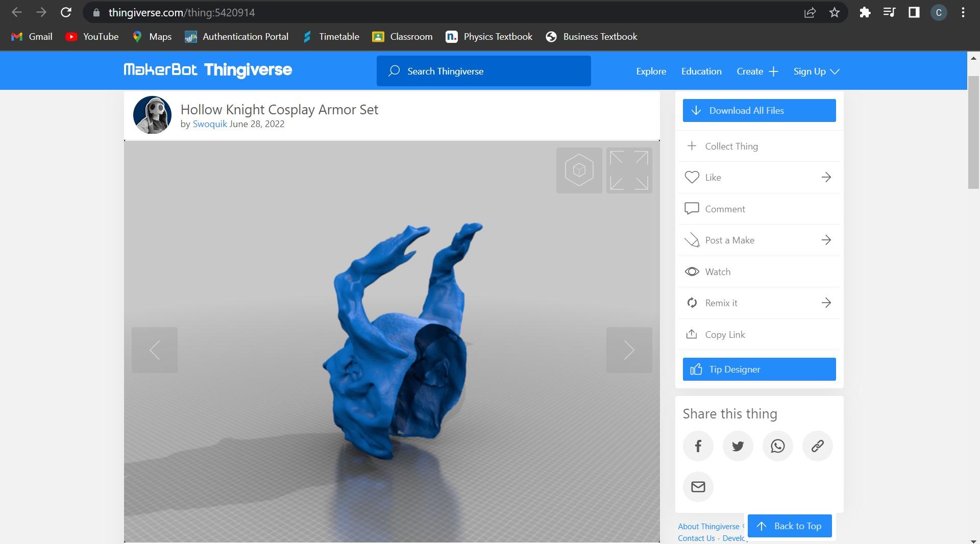Viewport: 980px width, 544px height.
Task: Copy share link chain icon
Action: point(817,446)
